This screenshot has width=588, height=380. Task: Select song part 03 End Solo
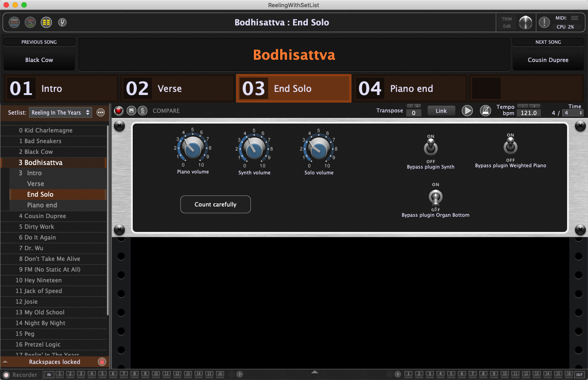tap(294, 88)
